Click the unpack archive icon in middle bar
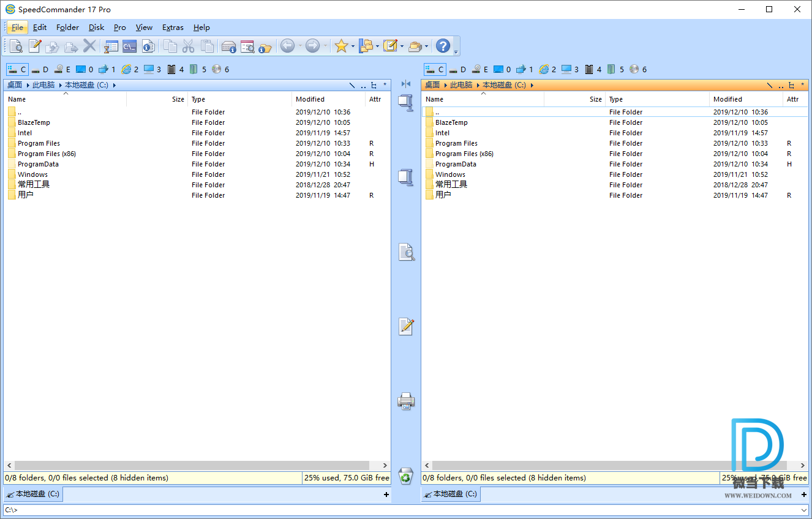 coord(405,177)
